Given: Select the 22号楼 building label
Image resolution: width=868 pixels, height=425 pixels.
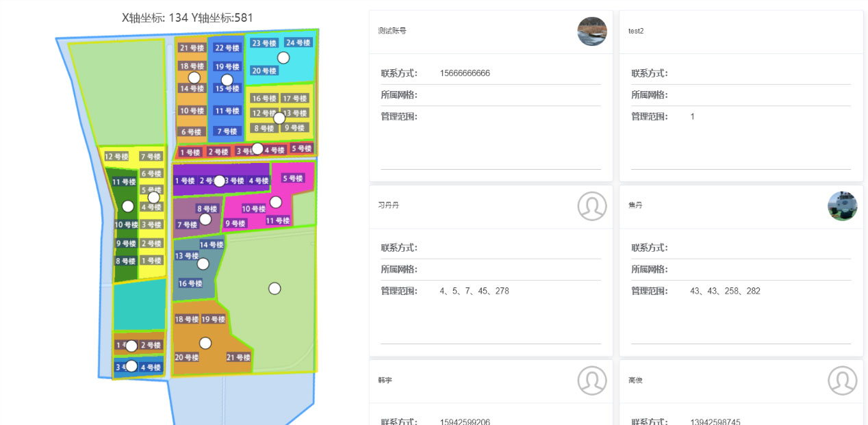Looking at the screenshot, I should pyautogui.click(x=227, y=48).
